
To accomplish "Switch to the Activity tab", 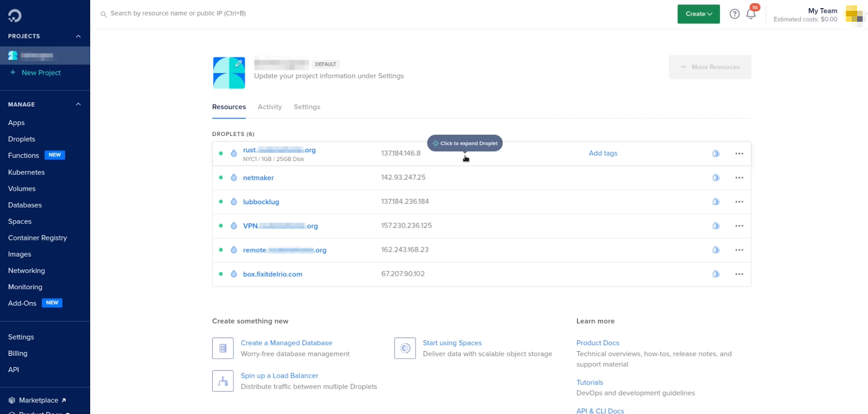I will [270, 107].
